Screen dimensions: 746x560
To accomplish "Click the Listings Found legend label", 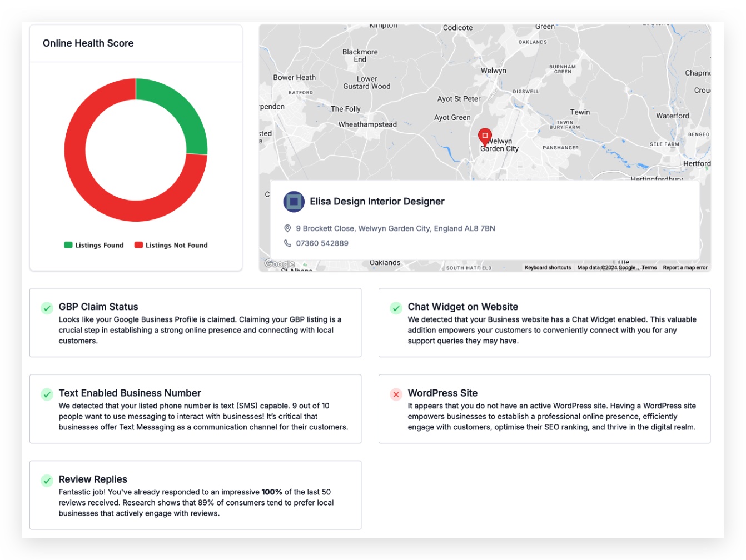I will [x=100, y=245].
